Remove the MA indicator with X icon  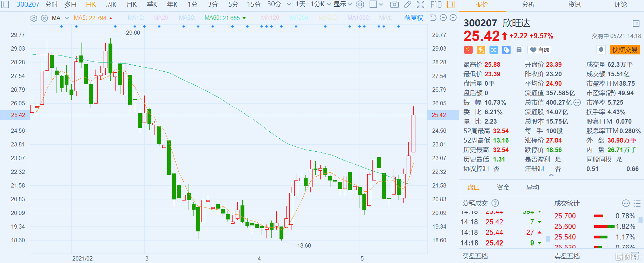coord(44,18)
